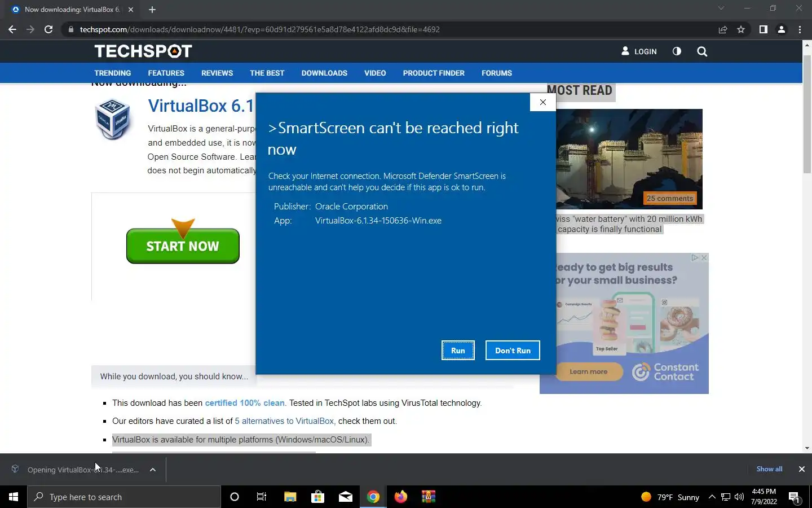The image size is (812, 508).
Task: Open Microsoft Store from the taskbar
Action: [x=318, y=497]
